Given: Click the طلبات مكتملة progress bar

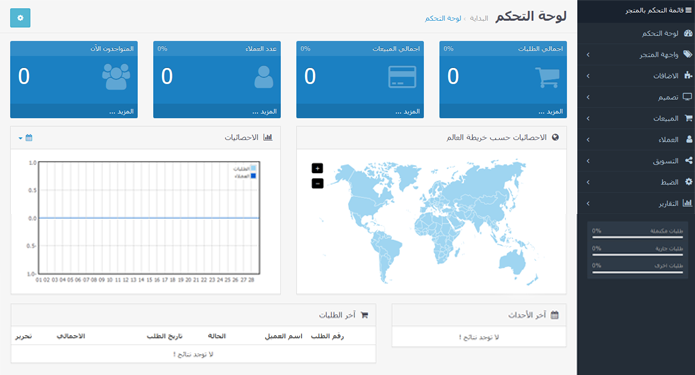Looking at the screenshot, I should pos(637,237).
